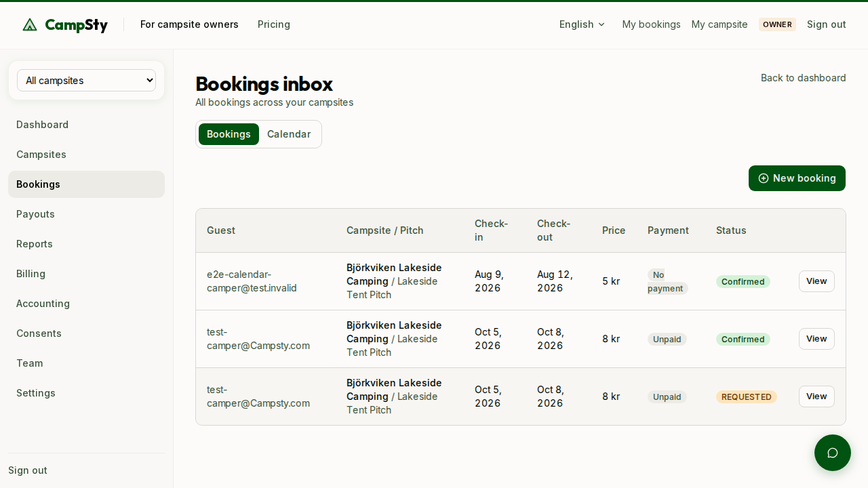
Task: Click the CampSty tent logo icon
Action: [x=29, y=24]
